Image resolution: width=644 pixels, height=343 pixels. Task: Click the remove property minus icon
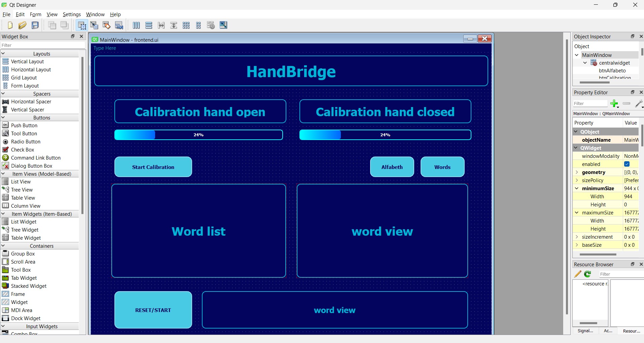(x=627, y=103)
